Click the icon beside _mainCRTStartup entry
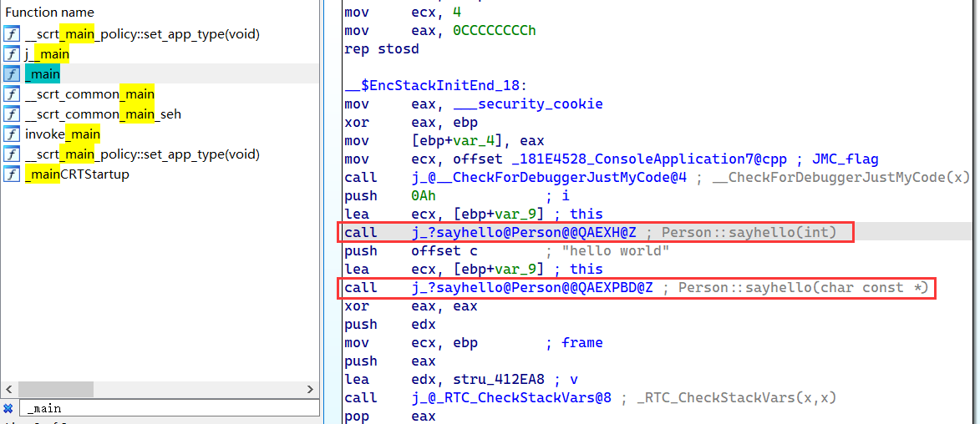980x424 pixels. click(x=12, y=174)
